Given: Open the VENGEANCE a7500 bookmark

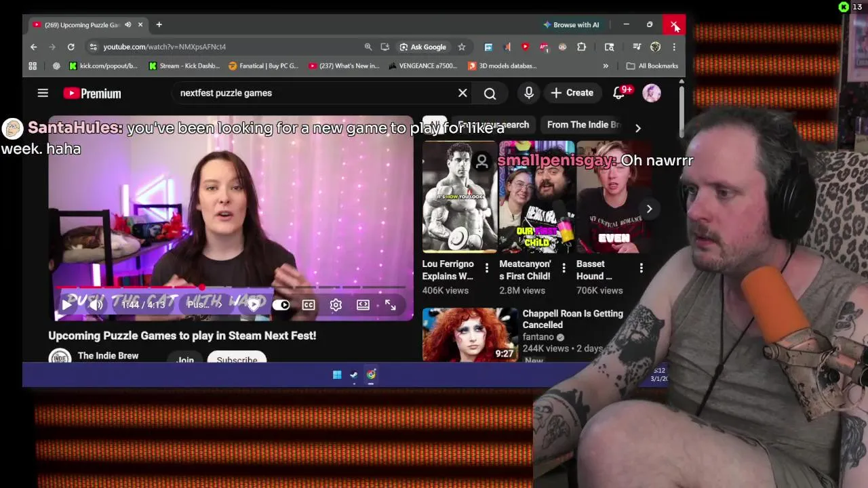Looking at the screenshot, I should pyautogui.click(x=423, y=66).
